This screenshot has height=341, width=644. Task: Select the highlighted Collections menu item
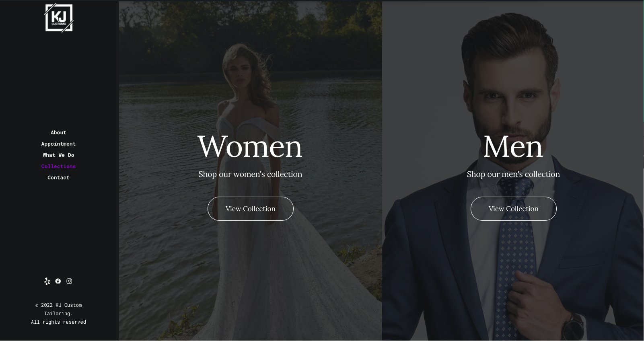click(x=58, y=166)
